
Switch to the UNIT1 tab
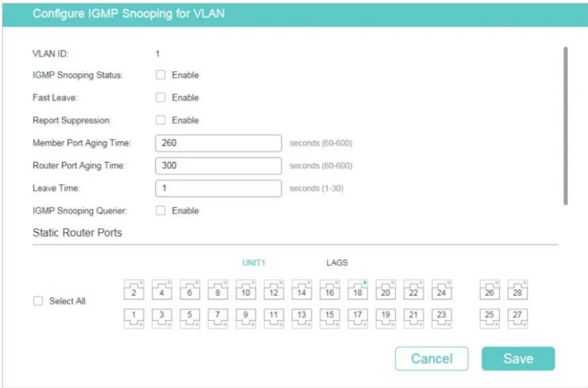pos(253,262)
